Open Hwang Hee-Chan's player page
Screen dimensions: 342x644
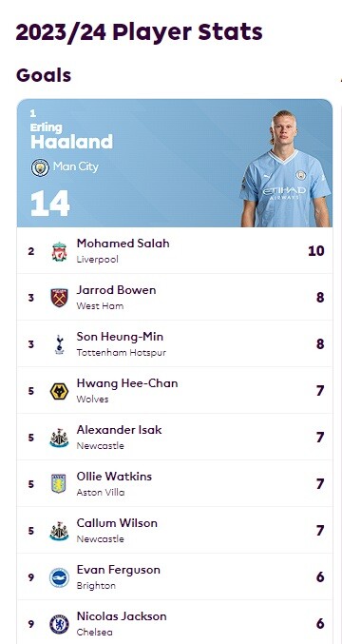pos(127,383)
